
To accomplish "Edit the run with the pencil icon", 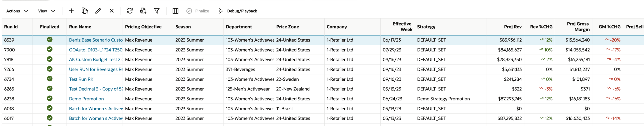I will tap(98, 11).
